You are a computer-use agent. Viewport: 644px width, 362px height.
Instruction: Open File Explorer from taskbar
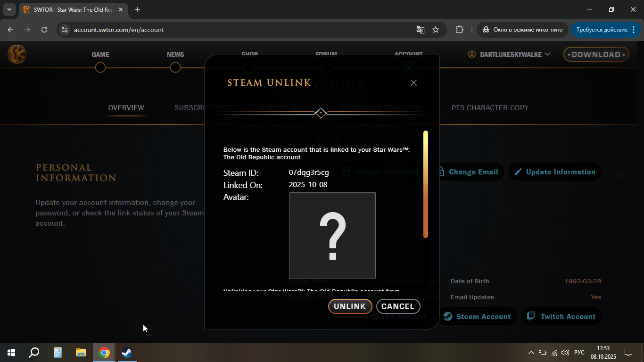point(81,353)
